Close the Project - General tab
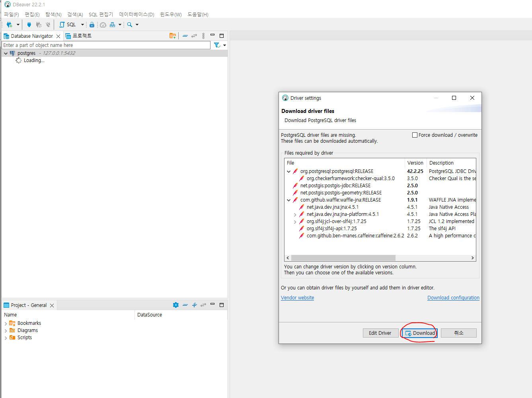The height and width of the screenshot is (398, 532). click(x=52, y=305)
